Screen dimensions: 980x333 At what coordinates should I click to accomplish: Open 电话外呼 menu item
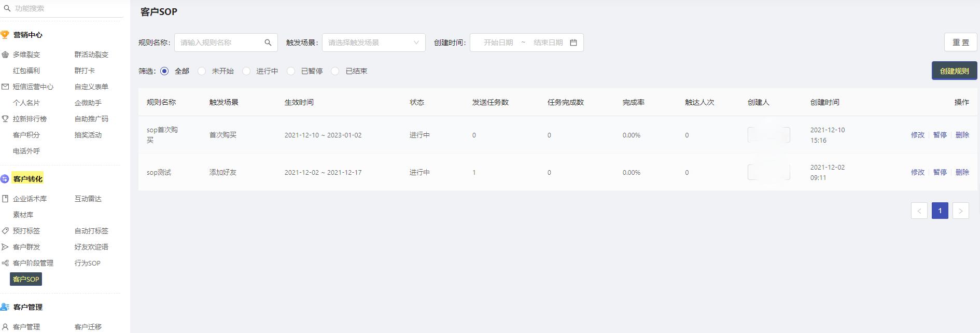coord(26,151)
